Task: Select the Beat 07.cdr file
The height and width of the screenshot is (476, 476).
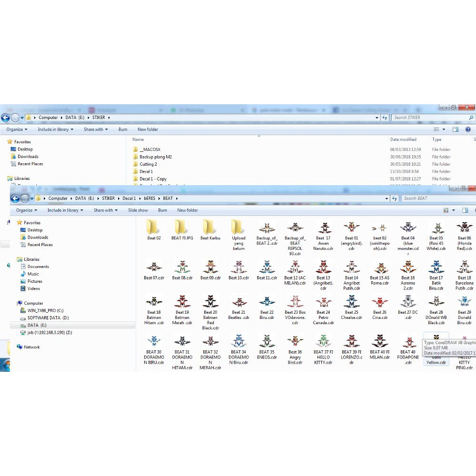Action: coord(154,268)
